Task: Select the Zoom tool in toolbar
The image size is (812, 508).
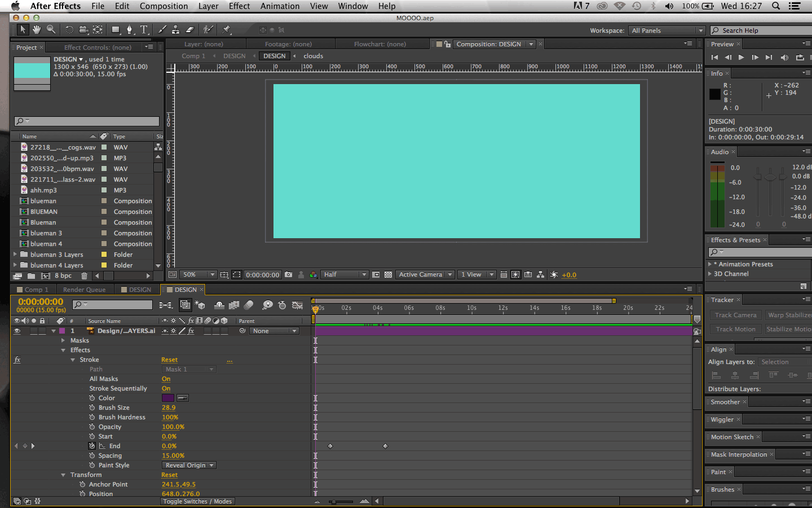Action: point(51,29)
